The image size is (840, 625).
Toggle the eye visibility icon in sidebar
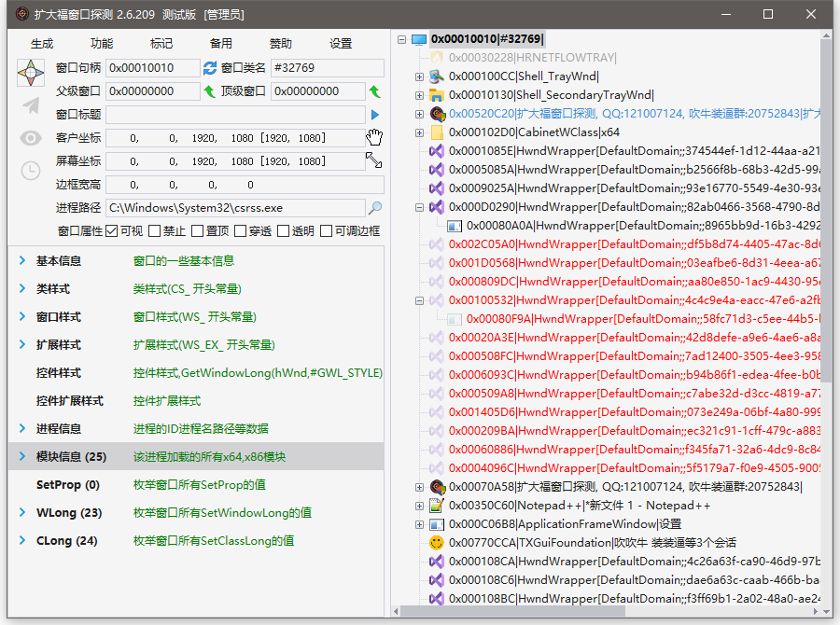tap(31, 138)
